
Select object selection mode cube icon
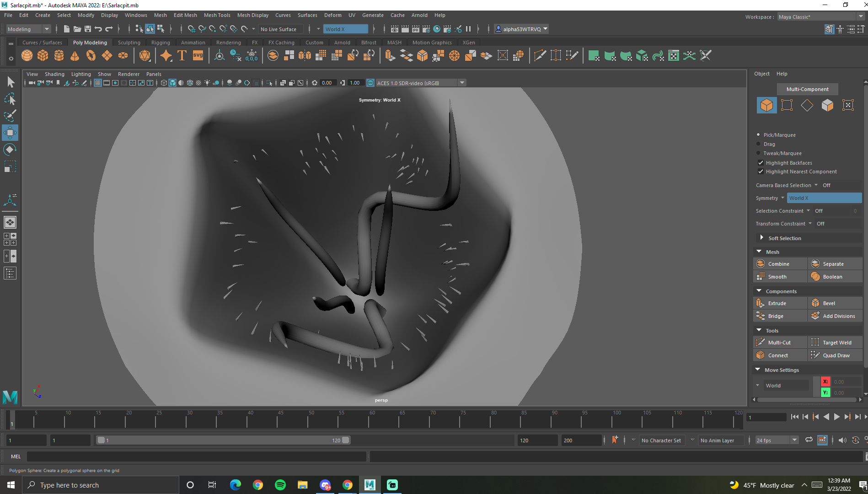tap(766, 105)
